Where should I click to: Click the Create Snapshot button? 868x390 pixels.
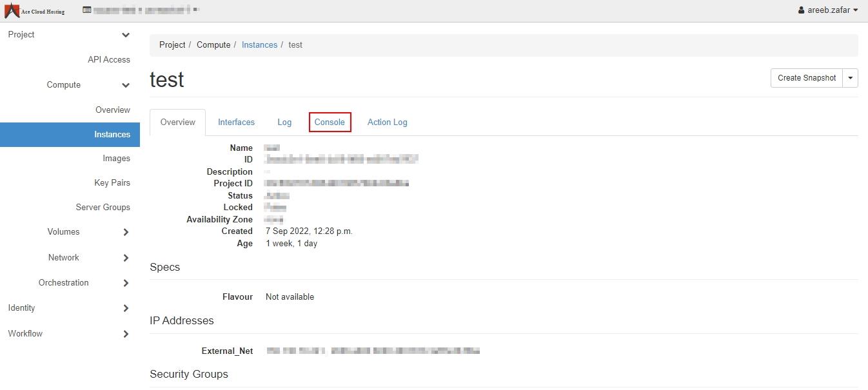coord(806,78)
